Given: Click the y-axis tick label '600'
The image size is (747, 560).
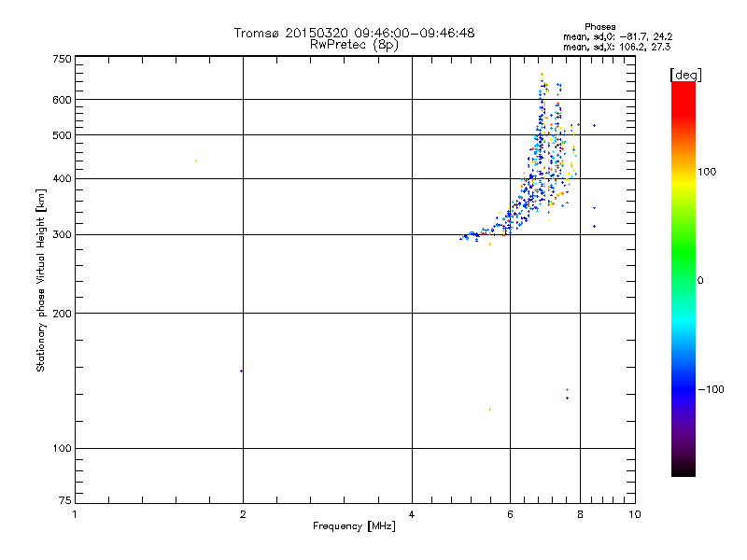Looking at the screenshot, I should [x=62, y=100].
